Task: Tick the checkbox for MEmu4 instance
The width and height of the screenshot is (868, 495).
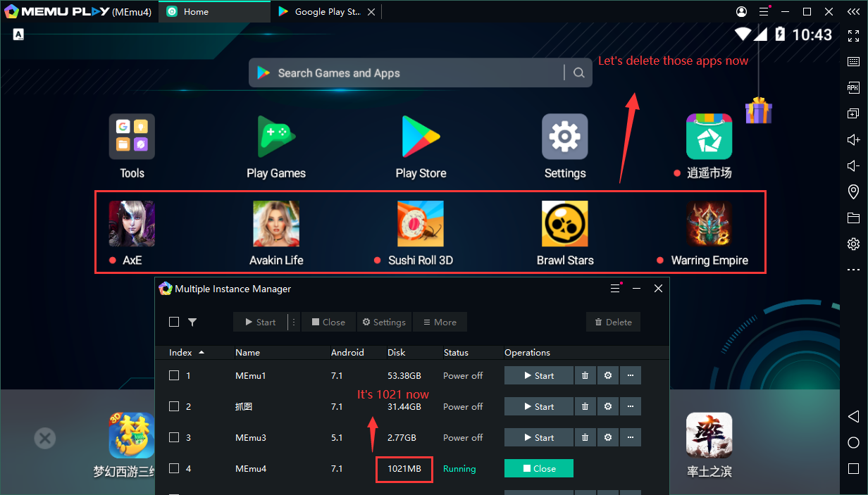Action: coord(174,469)
